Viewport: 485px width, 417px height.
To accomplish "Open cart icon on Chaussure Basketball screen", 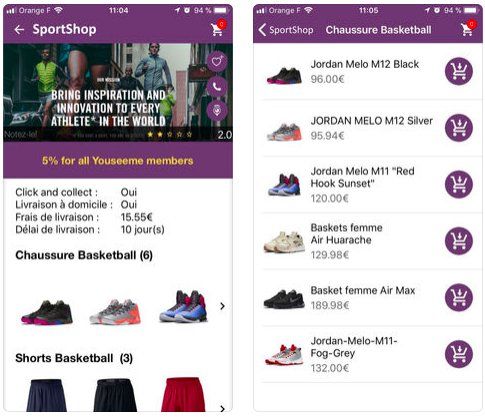I will coord(468,29).
